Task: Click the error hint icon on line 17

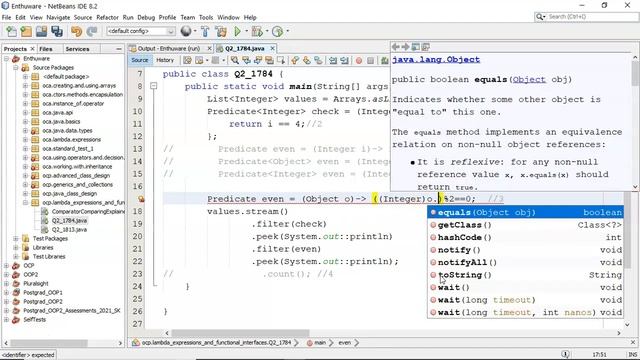Action: click(x=141, y=199)
